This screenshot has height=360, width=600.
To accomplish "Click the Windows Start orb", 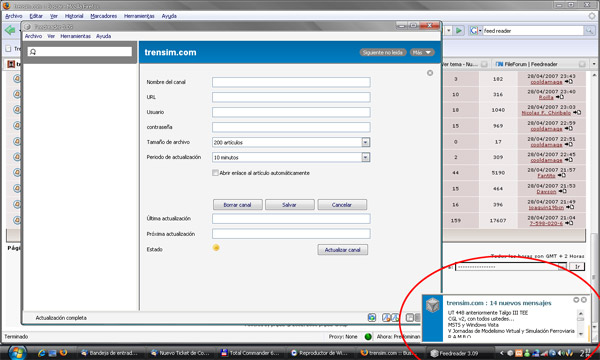I will click(17, 352).
